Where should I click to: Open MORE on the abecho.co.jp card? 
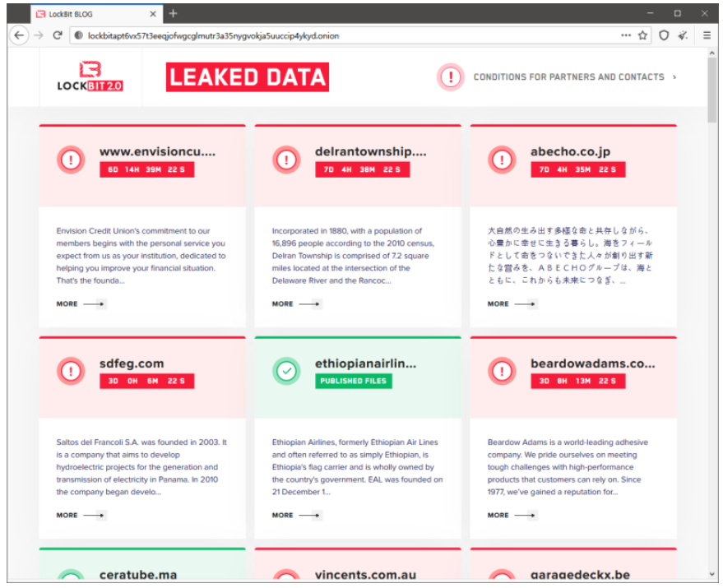[x=512, y=304]
